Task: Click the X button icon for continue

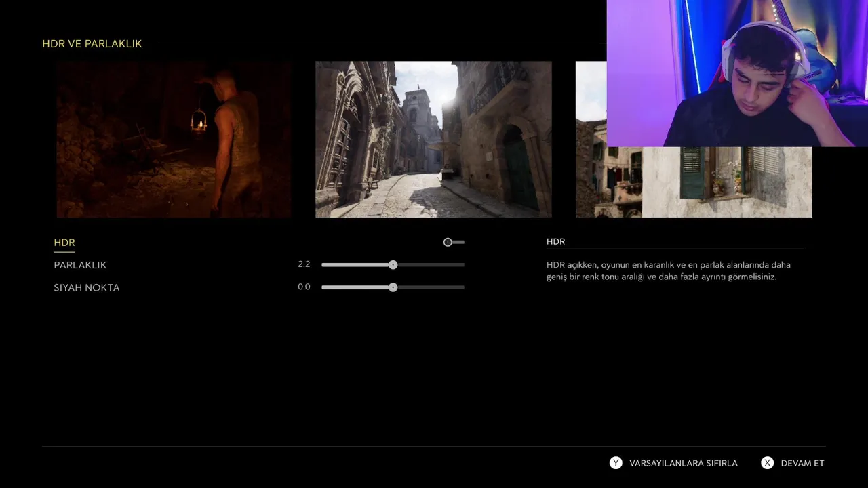Action: point(767,463)
